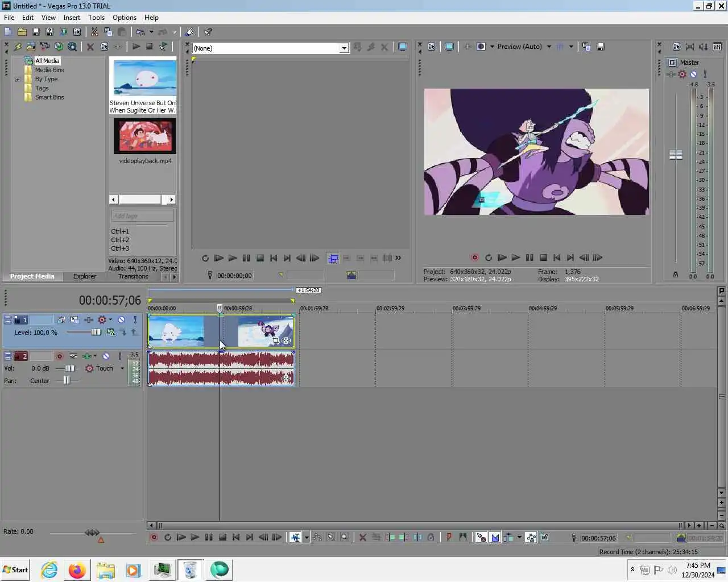This screenshot has height=582, width=728.
Task: Switch to the Transitions tab
Action: click(133, 276)
